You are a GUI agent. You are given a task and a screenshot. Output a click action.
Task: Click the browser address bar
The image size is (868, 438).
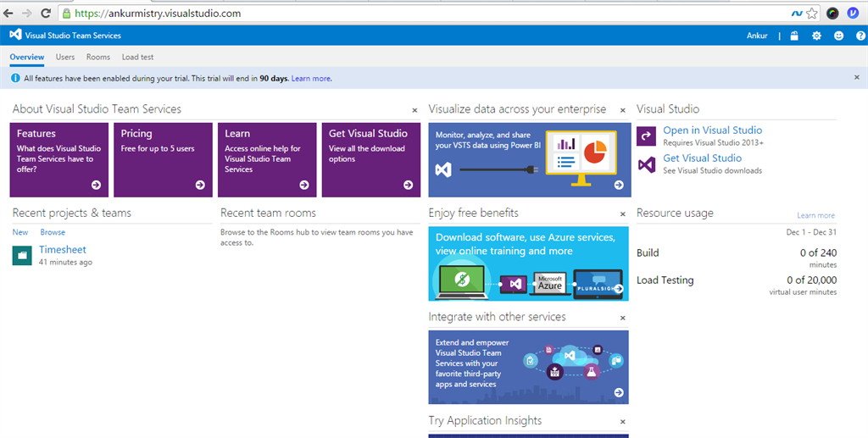point(424,14)
